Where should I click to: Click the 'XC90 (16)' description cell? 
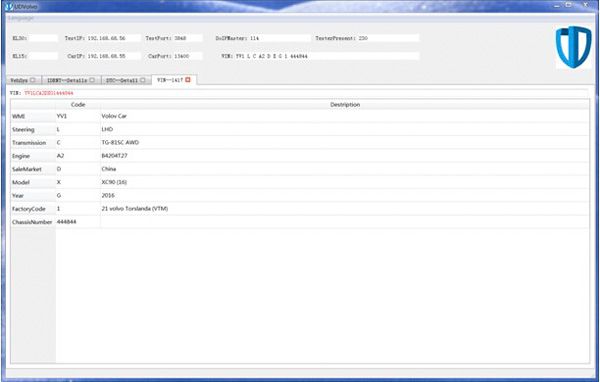pyautogui.click(x=345, y=182)
